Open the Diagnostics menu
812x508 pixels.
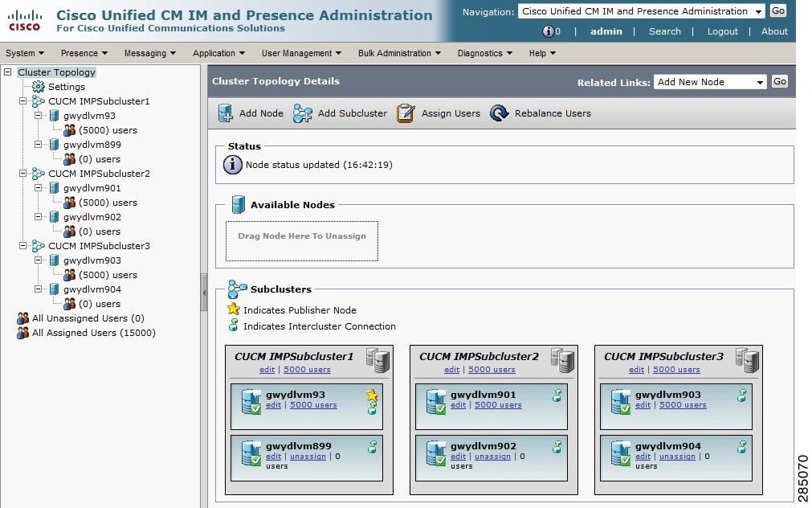[x=485, y=53]
